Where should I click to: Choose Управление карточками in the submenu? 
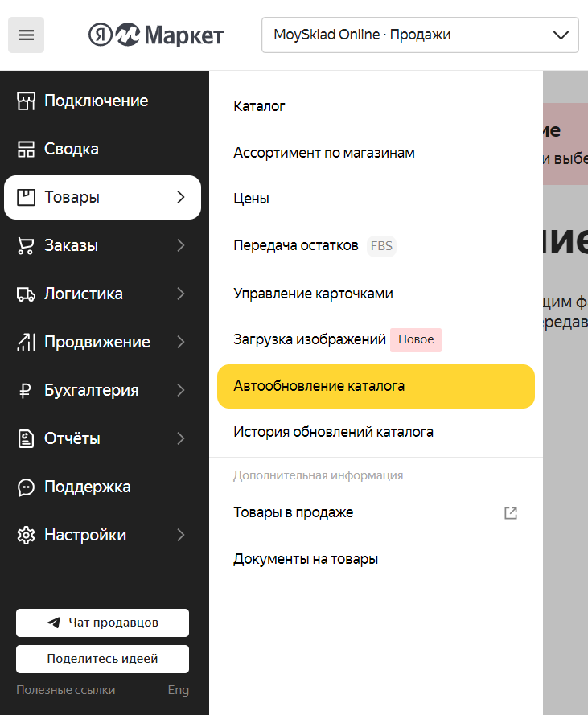tap(313, 294)
